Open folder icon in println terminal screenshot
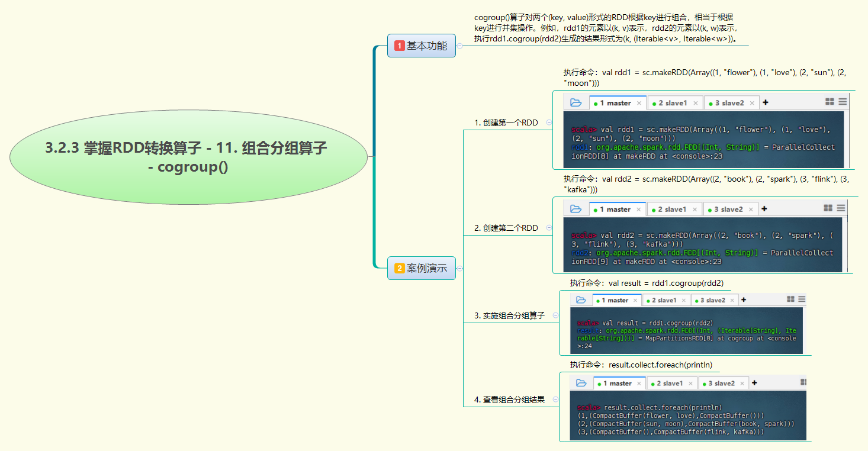The height and width of the screenshot is (451, 868). 581,383
